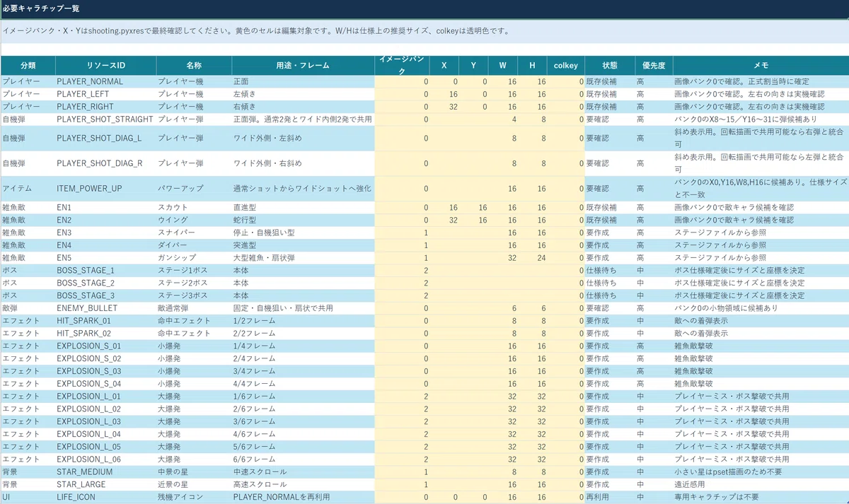
Task: Select the PLAYER_SHOT_DIAG_L cell
Action: pos(105,138)
